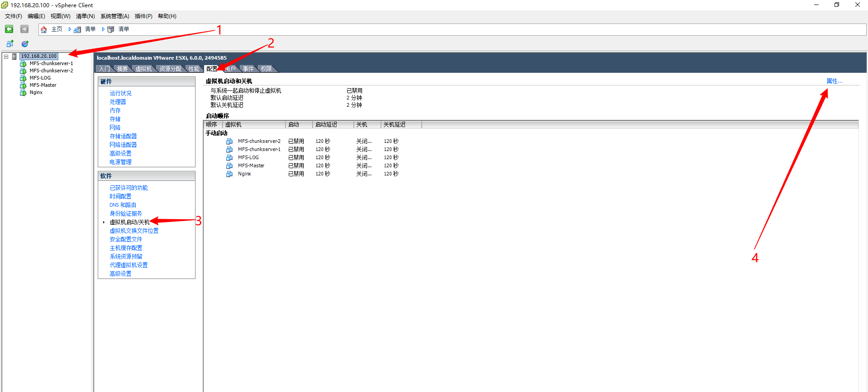Open 存储适配器 under hardware settings
868x392 pixels.
pyautogui.click(x=123, y=137)
